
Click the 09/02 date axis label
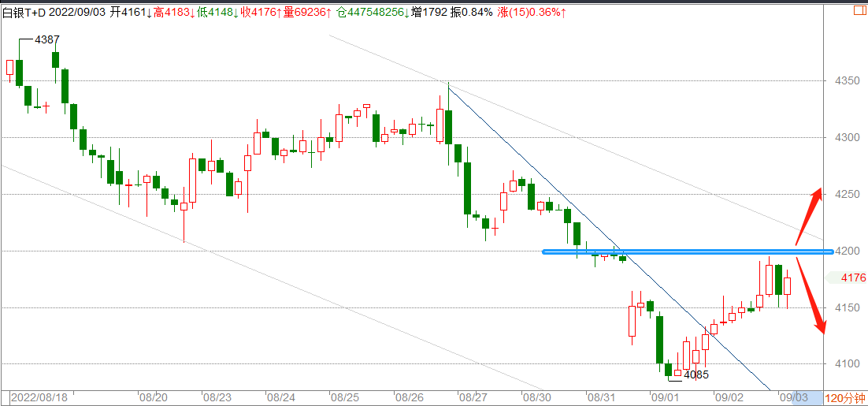[x=728, y=397]
